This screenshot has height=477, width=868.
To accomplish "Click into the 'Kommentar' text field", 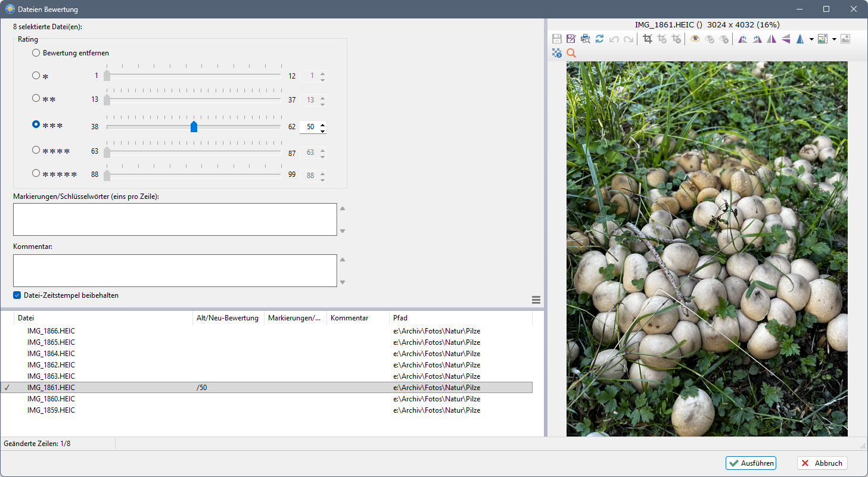I will pos(175,271).
